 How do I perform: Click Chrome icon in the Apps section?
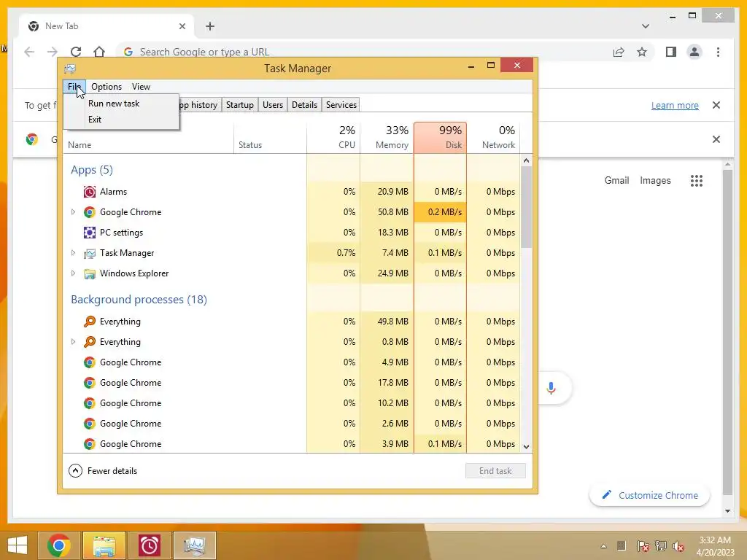tap(89, 212)
